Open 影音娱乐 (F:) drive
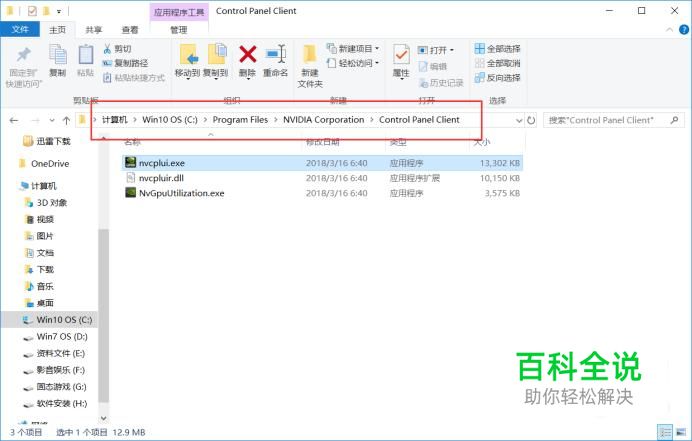Viewport: 692px width, 441px height. (54, 370)
